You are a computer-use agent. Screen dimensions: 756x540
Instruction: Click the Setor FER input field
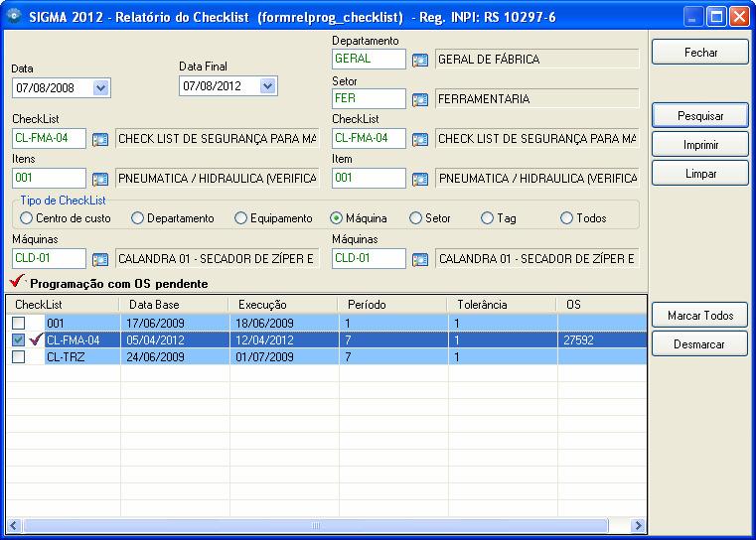pyautogui.click(x=369, y=98)
